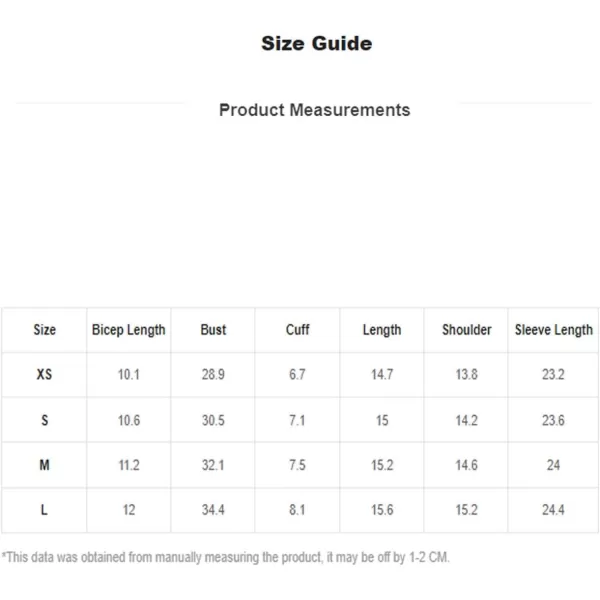Select the Bicep Length column header
Screen dimensions: 600x600
(129, 330)
